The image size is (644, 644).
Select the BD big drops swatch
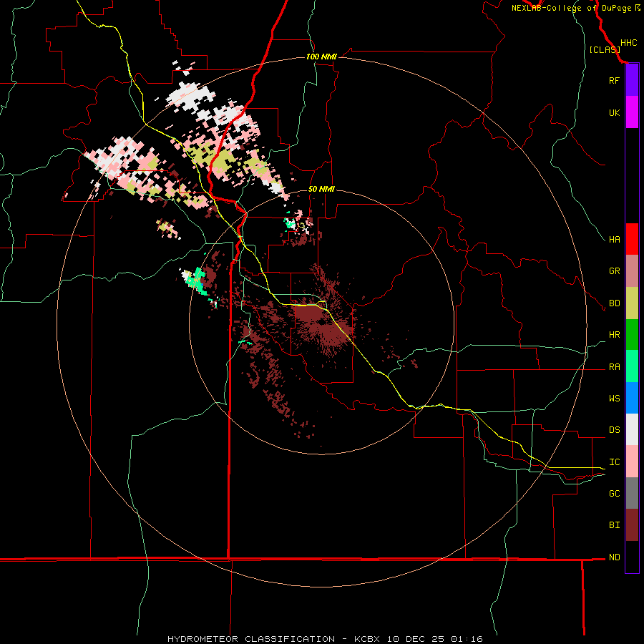[x=632, y=303]
